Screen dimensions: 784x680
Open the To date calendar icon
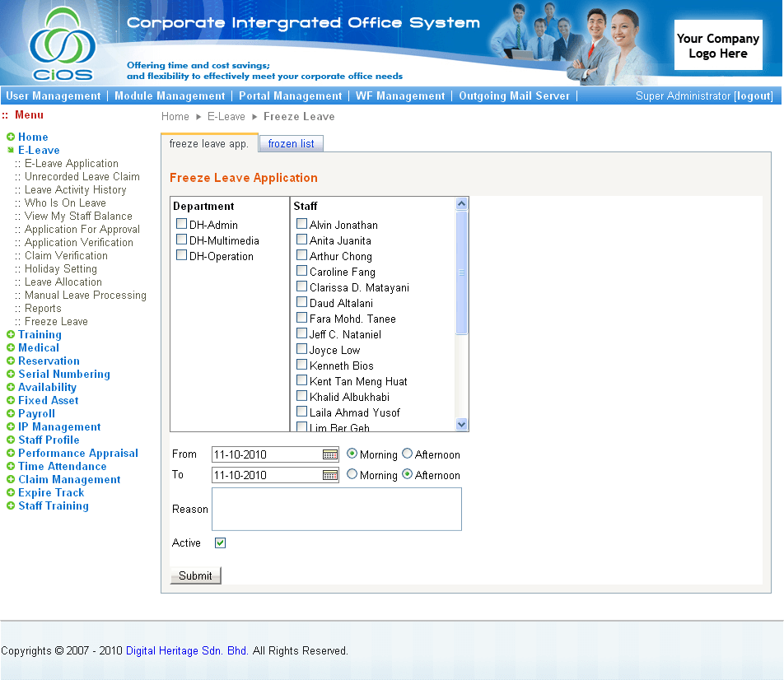point(330,475)
